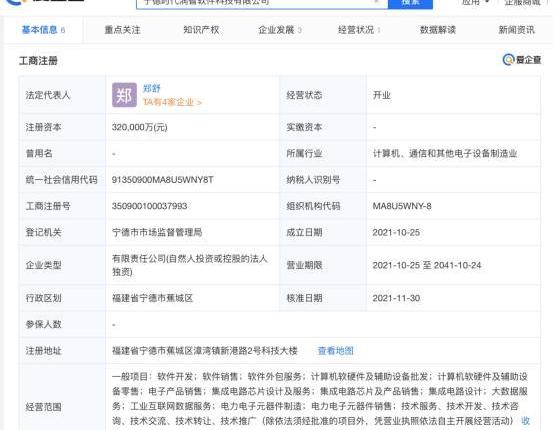Collapse the 经营范围 text with 收起

pos(525,421)
